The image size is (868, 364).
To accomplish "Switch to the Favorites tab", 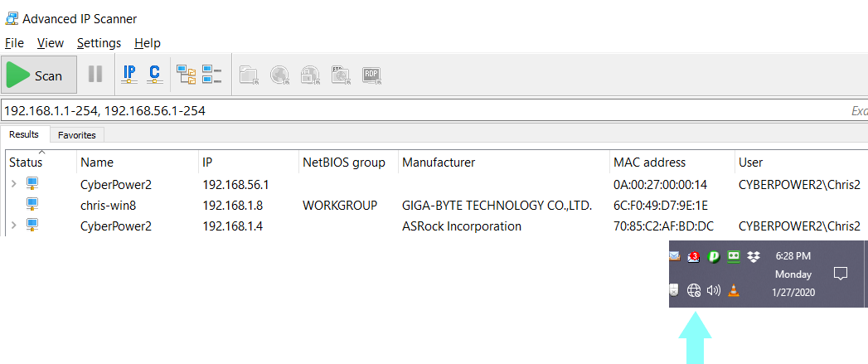I will click(x=76, y=134).
